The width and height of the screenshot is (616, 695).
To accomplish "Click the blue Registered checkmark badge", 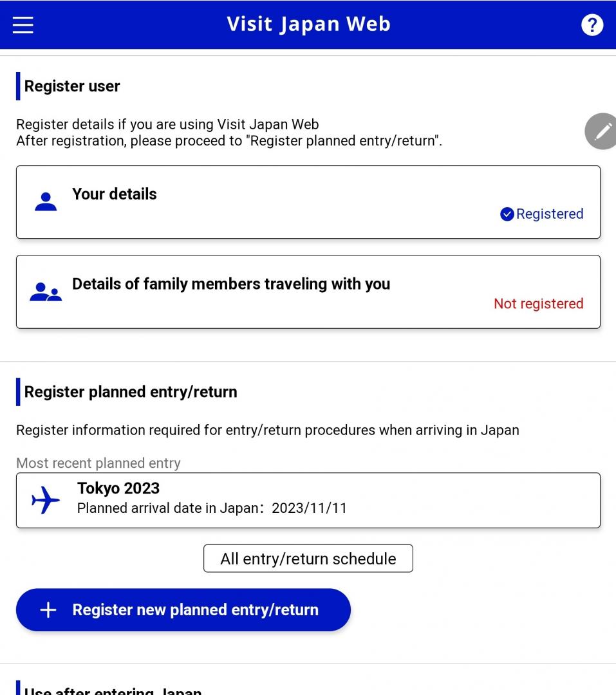I will click(508, 214).
